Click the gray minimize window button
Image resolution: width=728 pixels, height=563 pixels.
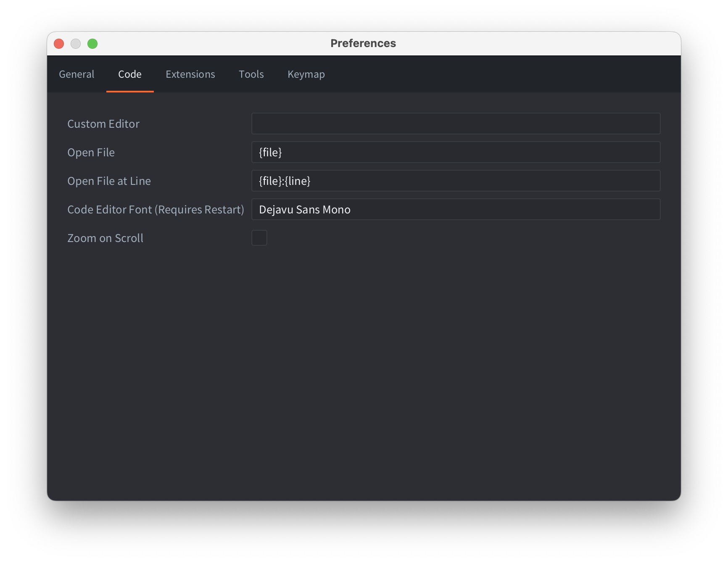(x=76, y=44)
